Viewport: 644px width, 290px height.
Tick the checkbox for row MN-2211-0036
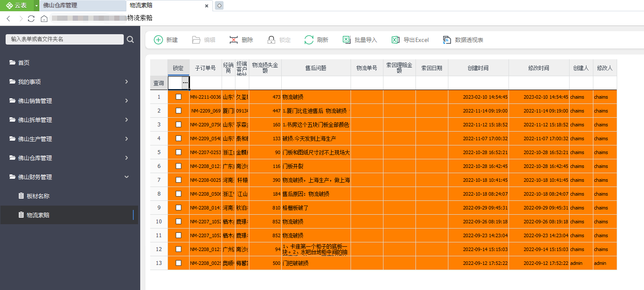coord(178,97)
